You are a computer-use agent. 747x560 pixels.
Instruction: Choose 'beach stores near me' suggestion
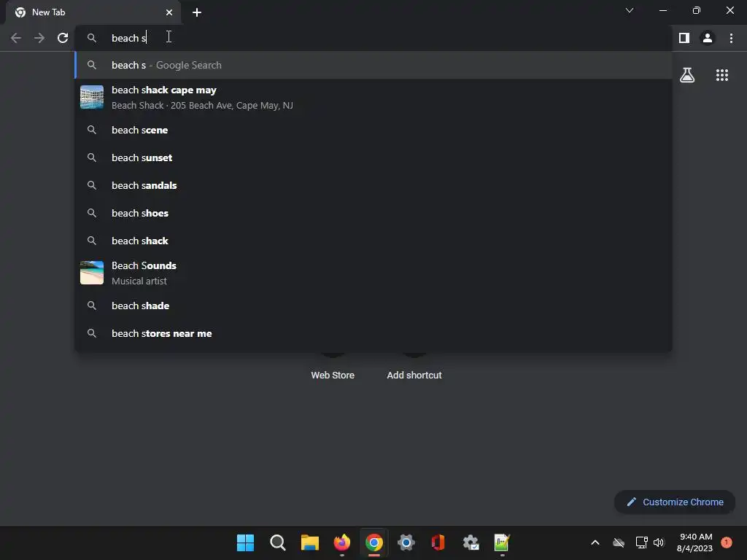tap(373, 333)
